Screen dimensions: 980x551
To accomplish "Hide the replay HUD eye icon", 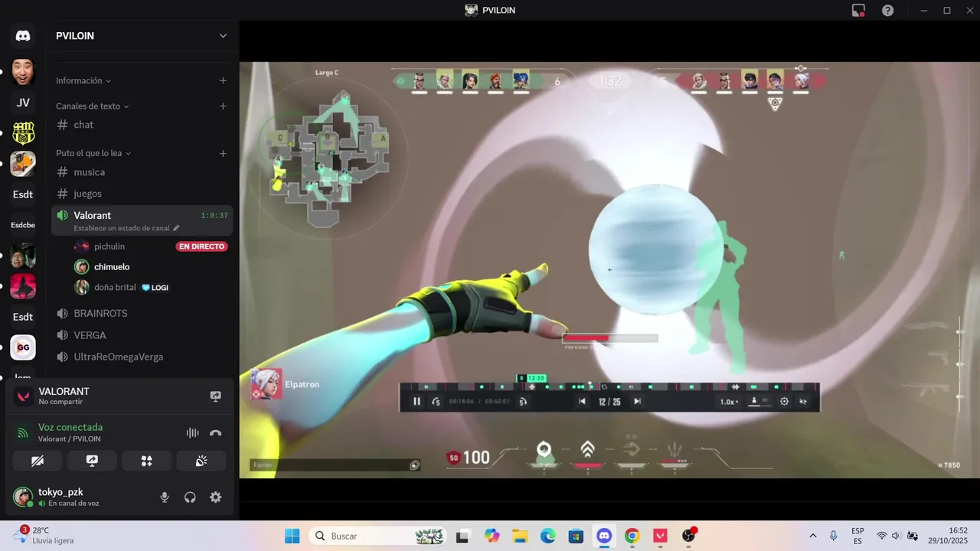I will pyautogui.click(x=803, y=401).
